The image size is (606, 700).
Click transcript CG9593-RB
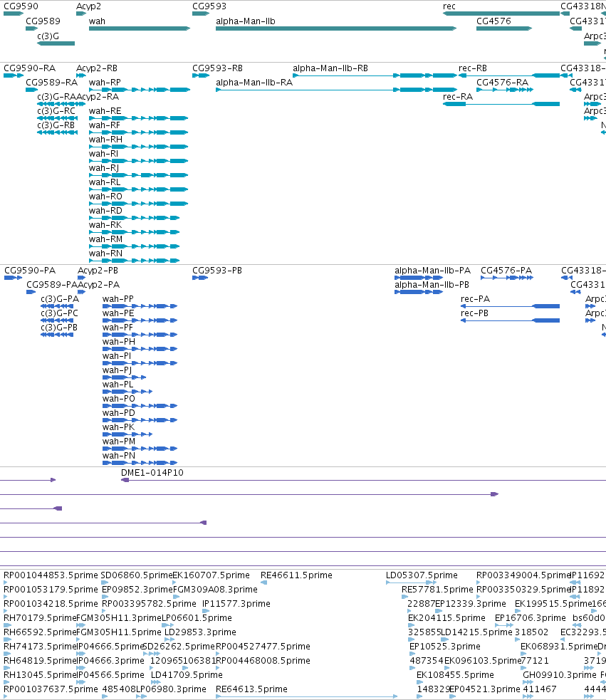pos(201,75)
